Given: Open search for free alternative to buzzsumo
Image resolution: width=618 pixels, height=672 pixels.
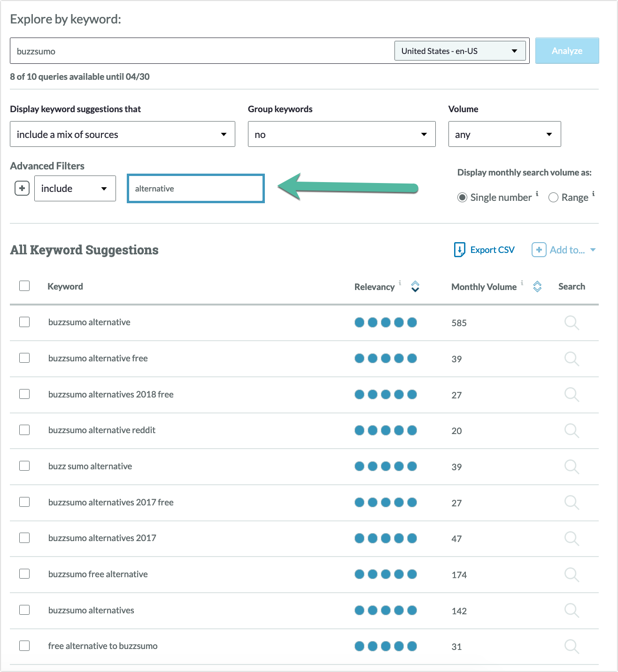Looking at the screenshot, I should (572, 646).
